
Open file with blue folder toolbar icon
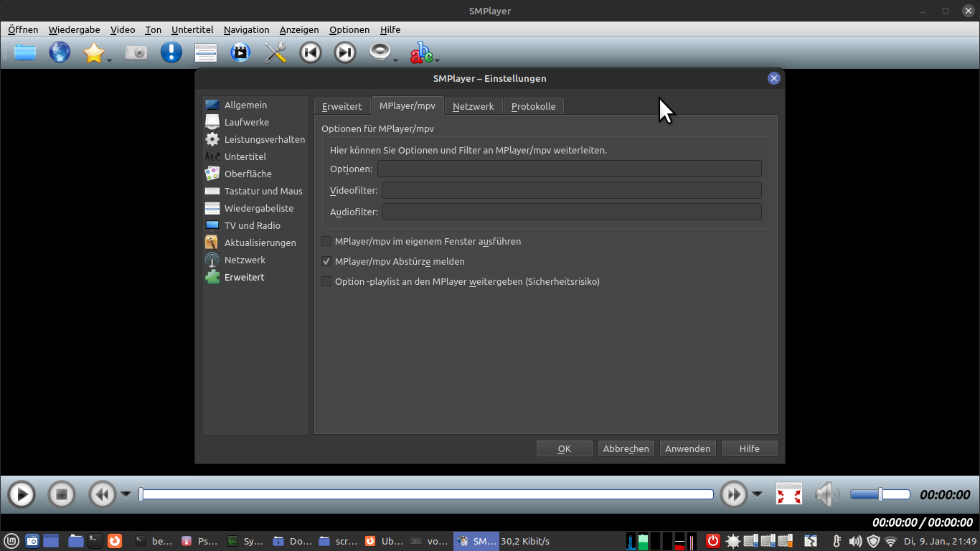(x=25, y=52)
